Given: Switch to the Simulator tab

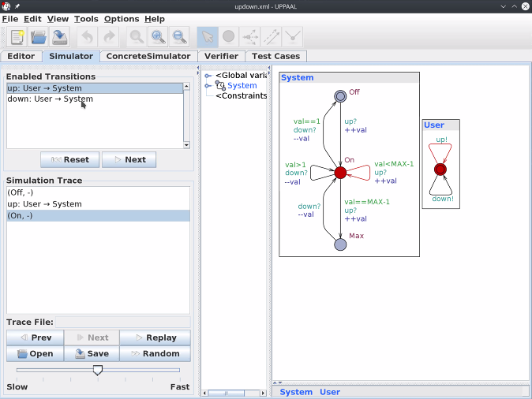Looking at the screenshot, I should [x=71, y=56].
